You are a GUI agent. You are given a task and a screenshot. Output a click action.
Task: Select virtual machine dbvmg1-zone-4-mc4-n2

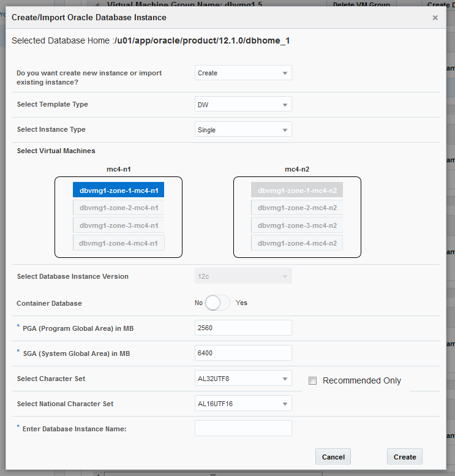coord(297,243)
